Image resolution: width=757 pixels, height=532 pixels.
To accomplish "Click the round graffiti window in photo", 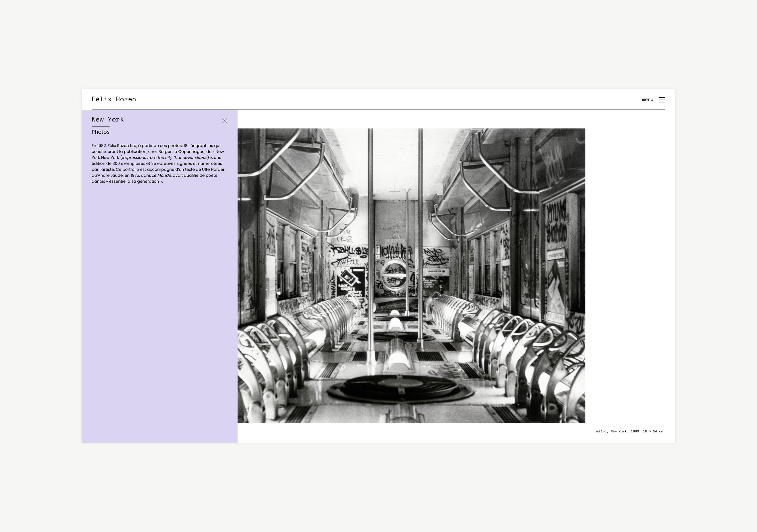I will [x=394, y=275].
